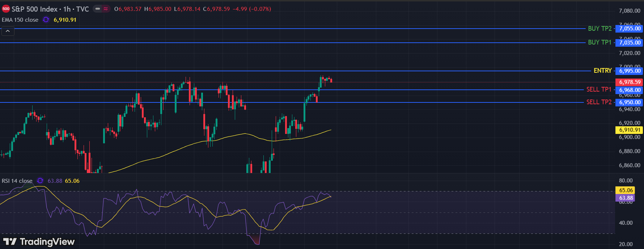
Task: Click the 6,995.00 entry price tag
Action: pos(630,71)
